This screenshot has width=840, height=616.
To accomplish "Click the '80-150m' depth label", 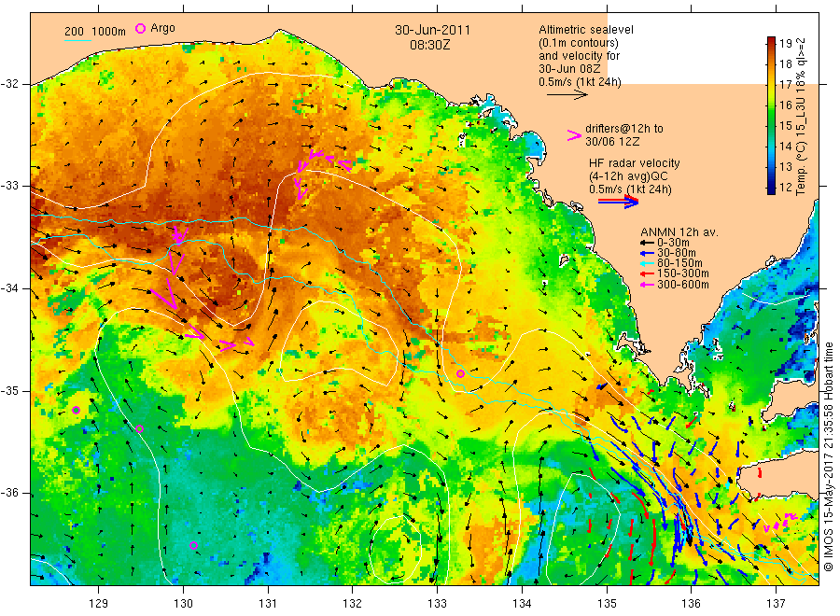I will click(x=679, y=263).
